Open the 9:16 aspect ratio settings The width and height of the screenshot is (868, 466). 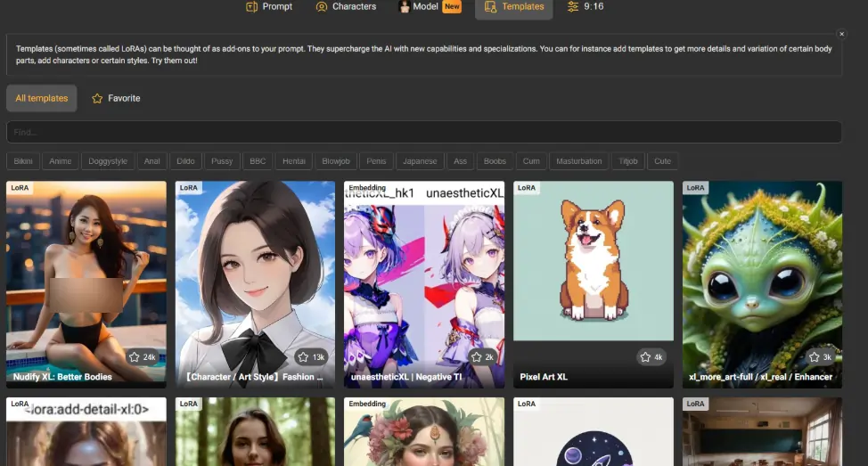[585, 6]
